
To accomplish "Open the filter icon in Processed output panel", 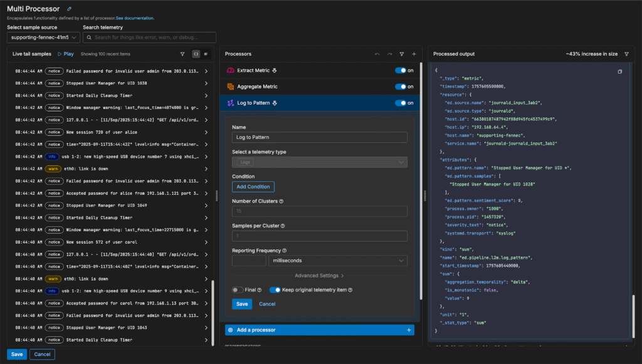I will pyautogui.click(x=626, y=55).
